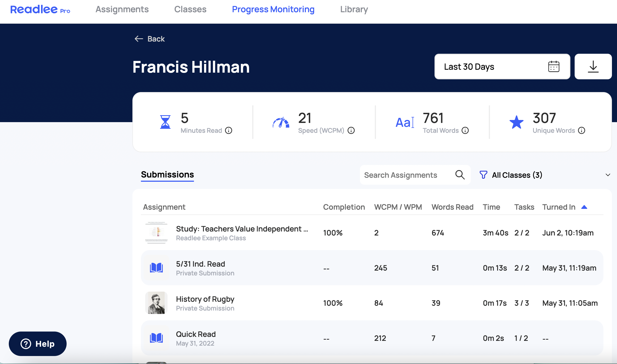Sort by Tasks column
The width and height of the screenshot is (617, 364).
pyautogui.click(x=524, y=207)
